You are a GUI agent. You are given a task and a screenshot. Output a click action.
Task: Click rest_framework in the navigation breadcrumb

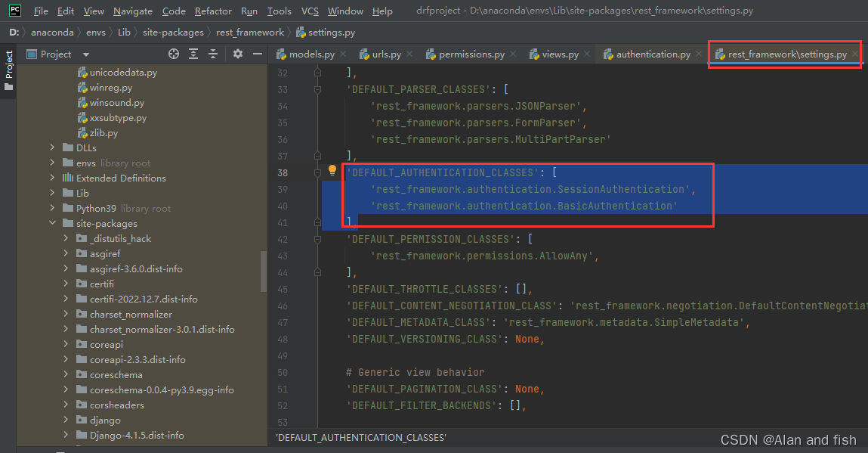click(x=249, y=32)
